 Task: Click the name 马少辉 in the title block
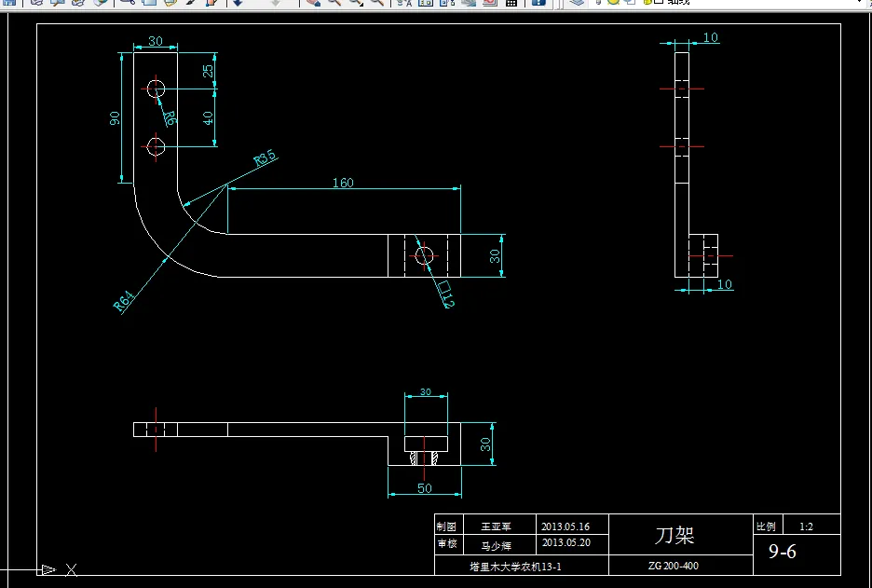coord(496,546)
